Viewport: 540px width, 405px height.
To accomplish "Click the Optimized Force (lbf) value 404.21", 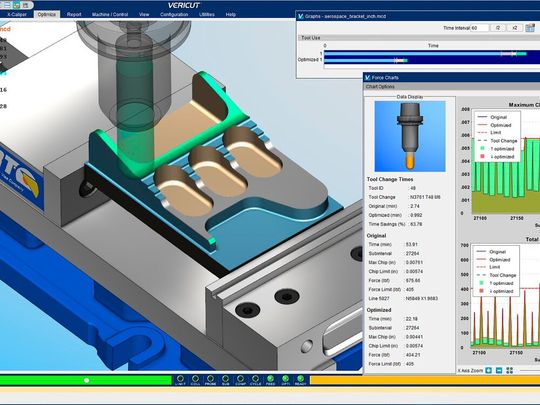I will [x=413, y=355].
